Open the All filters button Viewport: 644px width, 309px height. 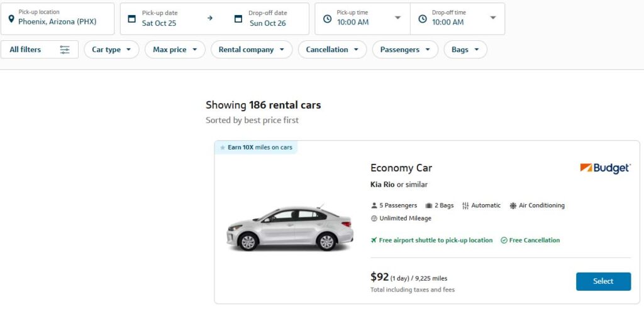[40, 50]
